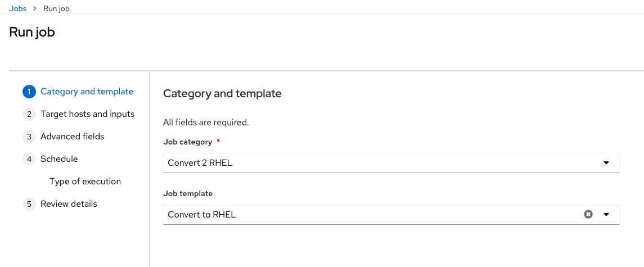Navigate back to Jobs via breadcrumb
Screen dimensions: 644x267
(17, 8)
